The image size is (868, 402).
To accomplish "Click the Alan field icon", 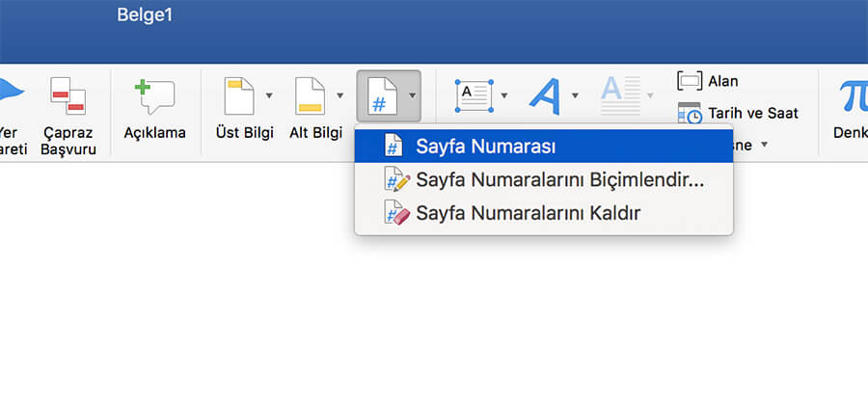I will (690, 81).
